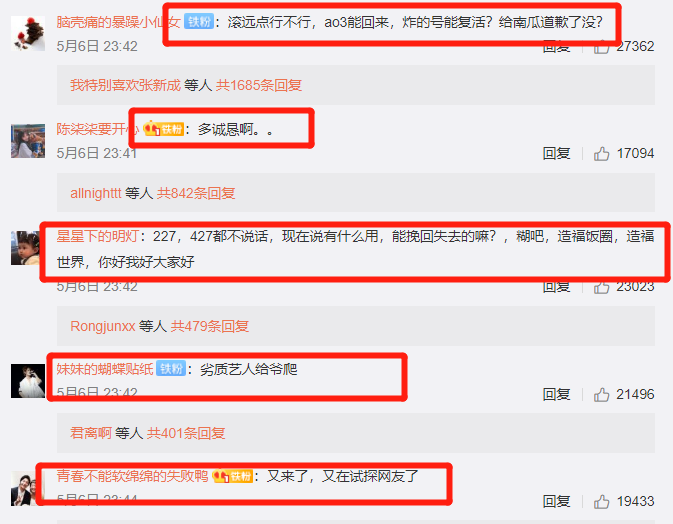Like the comment with 17094 likes
The width and height of the screenshot is (673, 524).
[601, 154]
